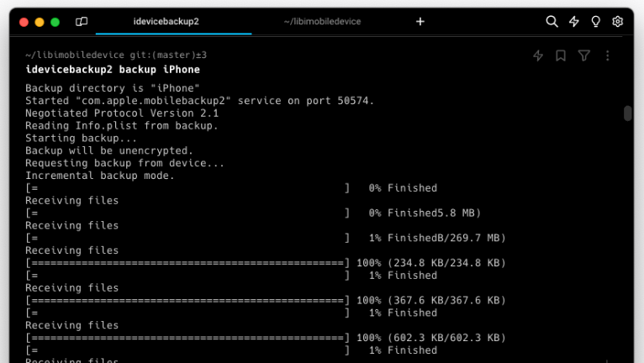The height and width of the screenshot is (363, 644).
Task: Click line 'Backup directory is "iPhone"'
Action: pyautogui.click(x=113, y=88)
